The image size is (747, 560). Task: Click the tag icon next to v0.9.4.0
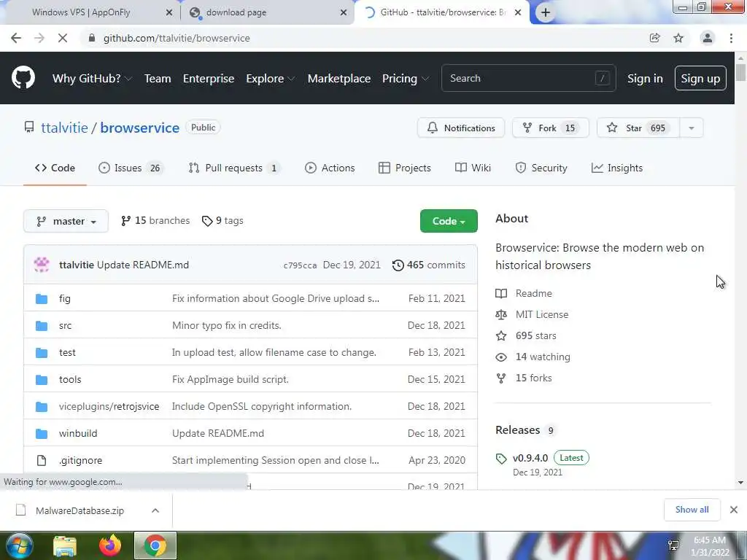(501, 459)
